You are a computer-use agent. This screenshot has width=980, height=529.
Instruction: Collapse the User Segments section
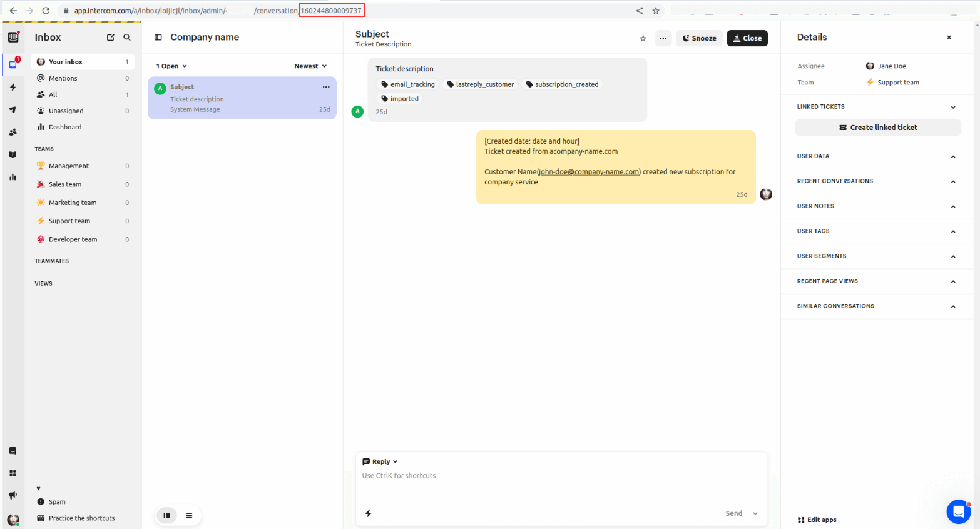[x=953, y=256]
